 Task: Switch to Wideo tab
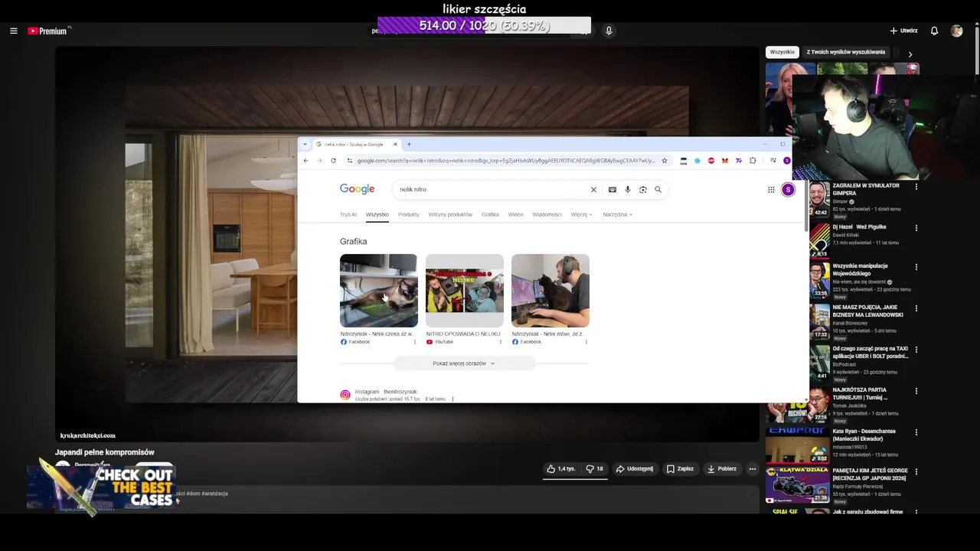click(515, 214)
